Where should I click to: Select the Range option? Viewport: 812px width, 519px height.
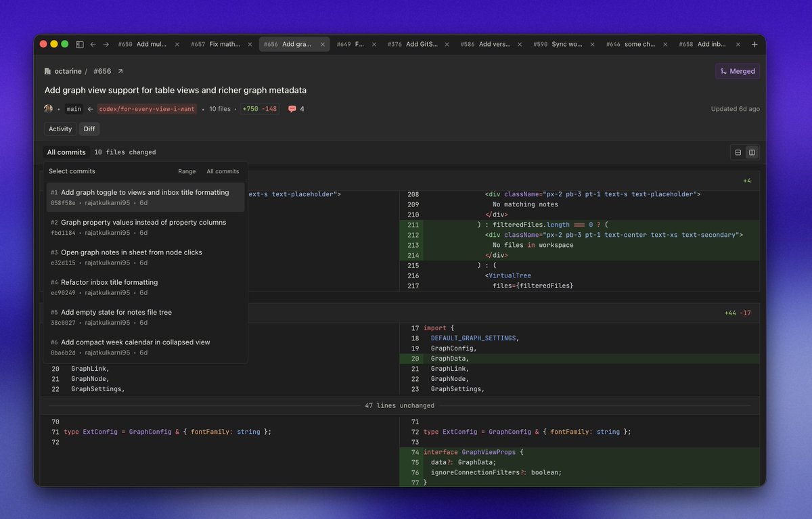[187, 171]
